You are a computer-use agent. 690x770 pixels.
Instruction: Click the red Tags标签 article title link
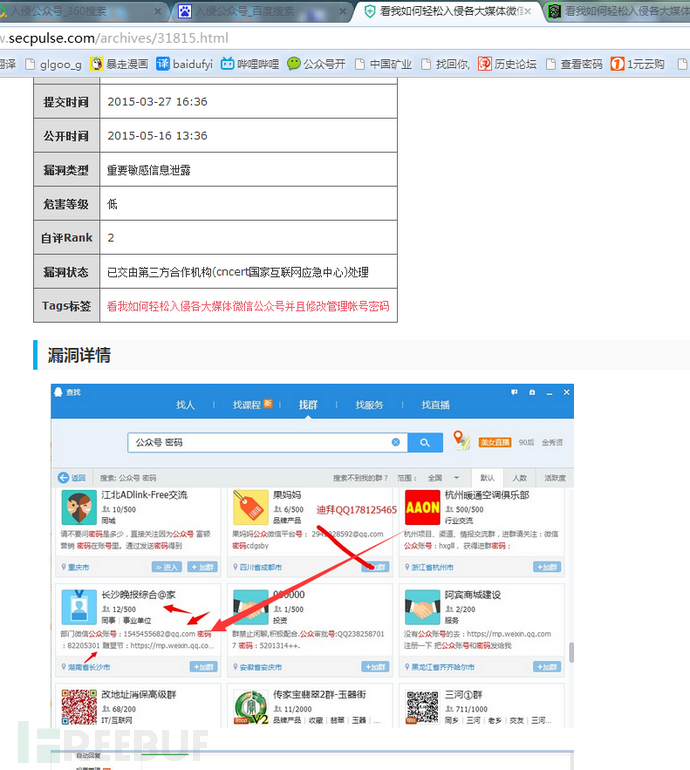click(248, 306)
